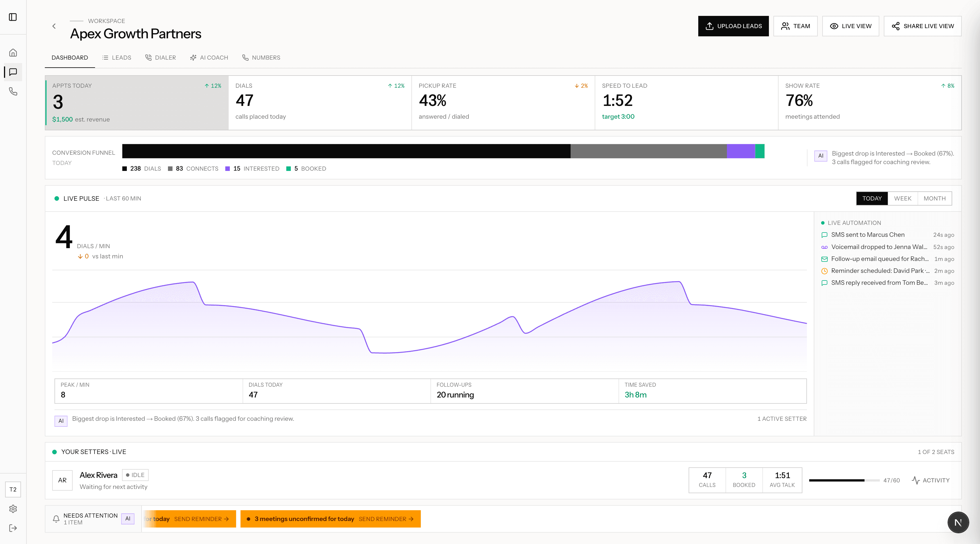Click the Dials Today 47 cell
Screen dimensions: 980x544
click(336, 391)
